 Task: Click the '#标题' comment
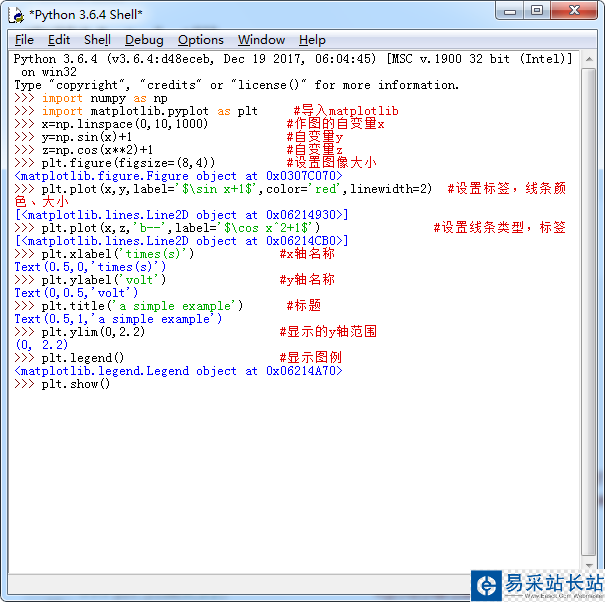pyautogui.click(x=304, y=306)
